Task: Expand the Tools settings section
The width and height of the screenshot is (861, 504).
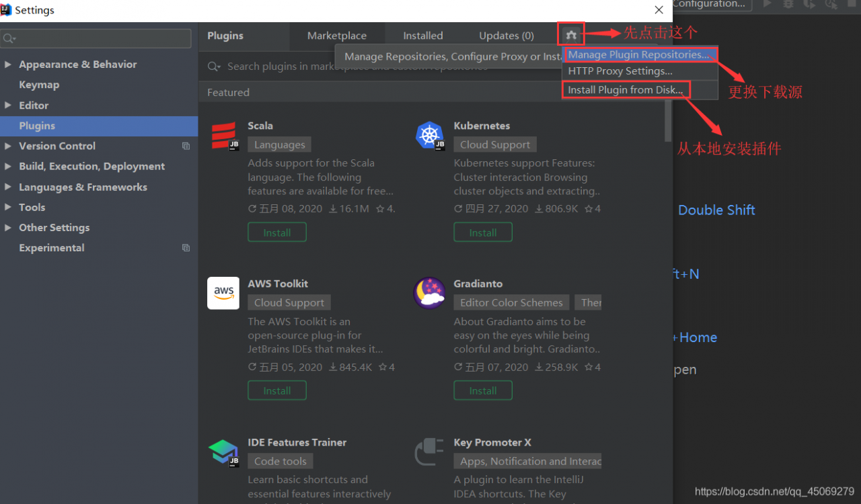Action: [7, 207]
